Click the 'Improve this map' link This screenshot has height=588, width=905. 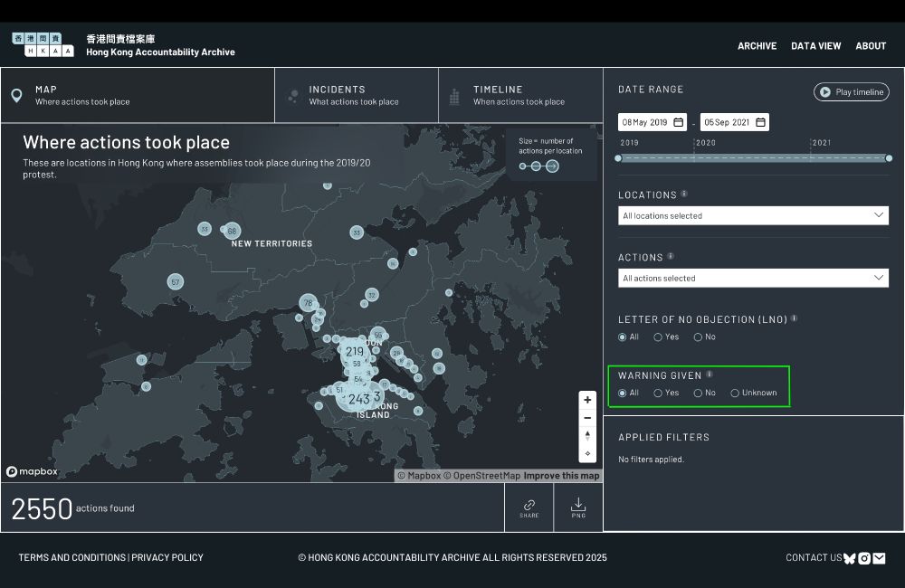[x=561, y=476]
